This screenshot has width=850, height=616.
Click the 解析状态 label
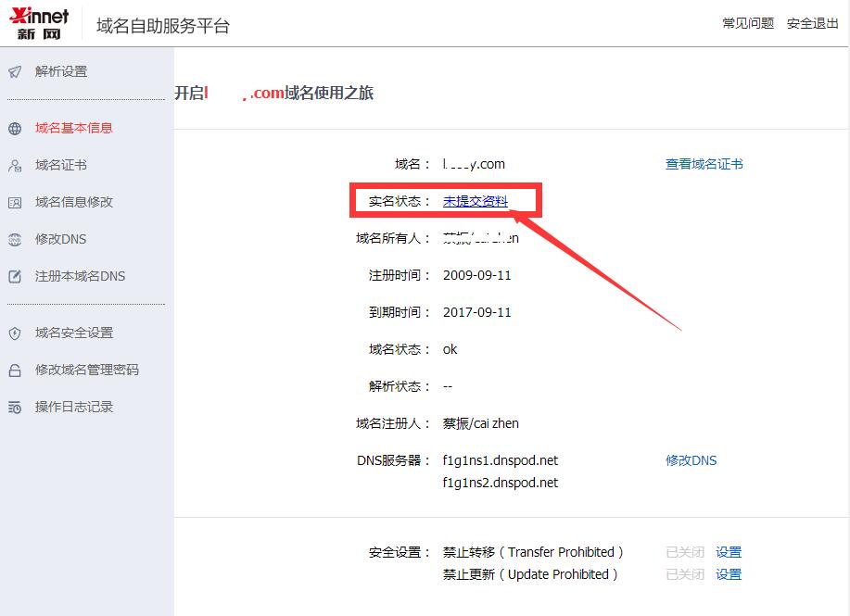coord(400,386)
